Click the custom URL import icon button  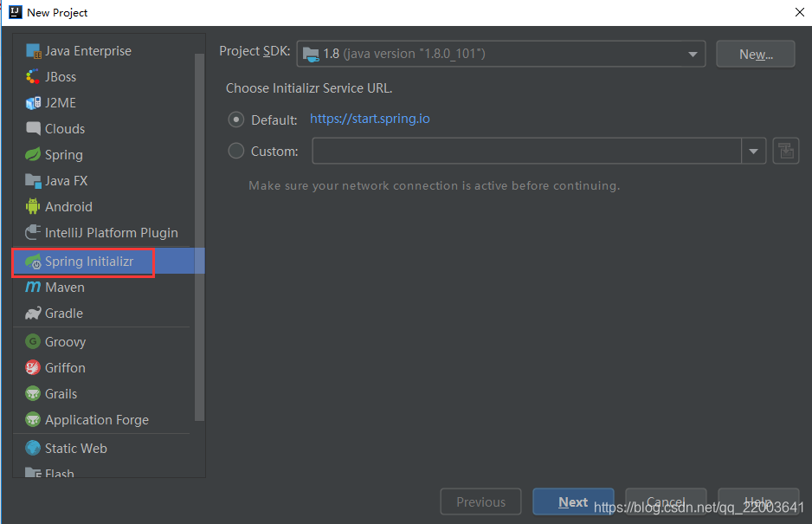785,151
